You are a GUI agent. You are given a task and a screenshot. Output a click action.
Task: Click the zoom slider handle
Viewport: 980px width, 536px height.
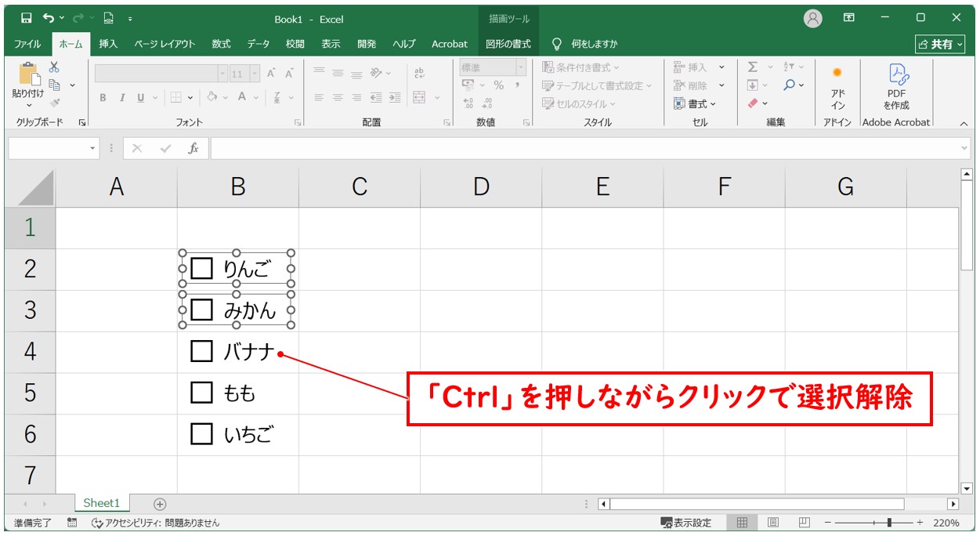point(889,523)
